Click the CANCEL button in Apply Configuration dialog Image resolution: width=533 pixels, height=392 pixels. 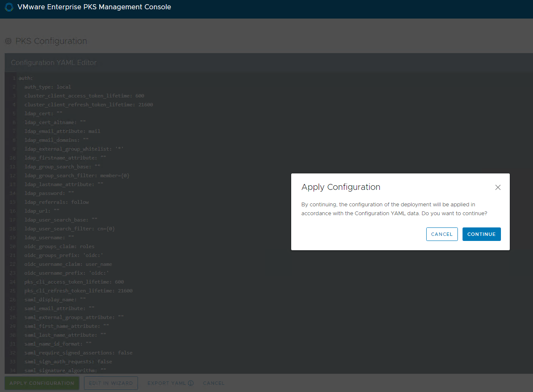coord(442,234)
